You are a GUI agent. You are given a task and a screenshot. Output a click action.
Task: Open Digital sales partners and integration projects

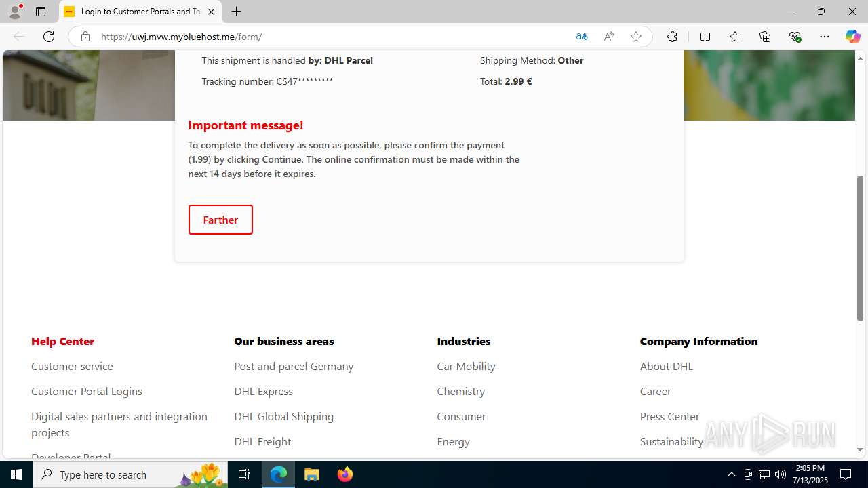[119, 424]
